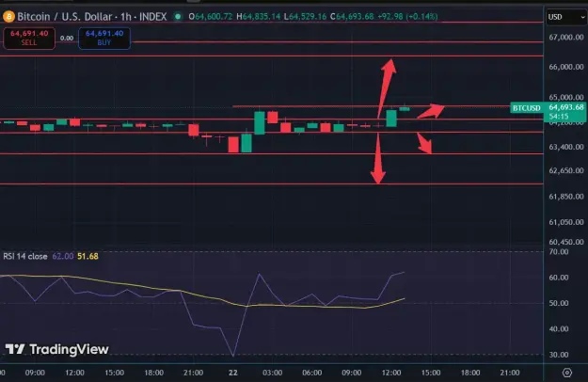This screenshot has height=382, width=588.
Task: Click the latest green candlestick
Action: click(405, 109)
